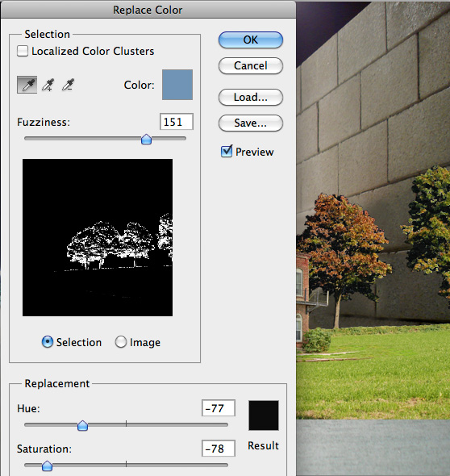Select the Add to Sample eyedropper

(48, 85)
